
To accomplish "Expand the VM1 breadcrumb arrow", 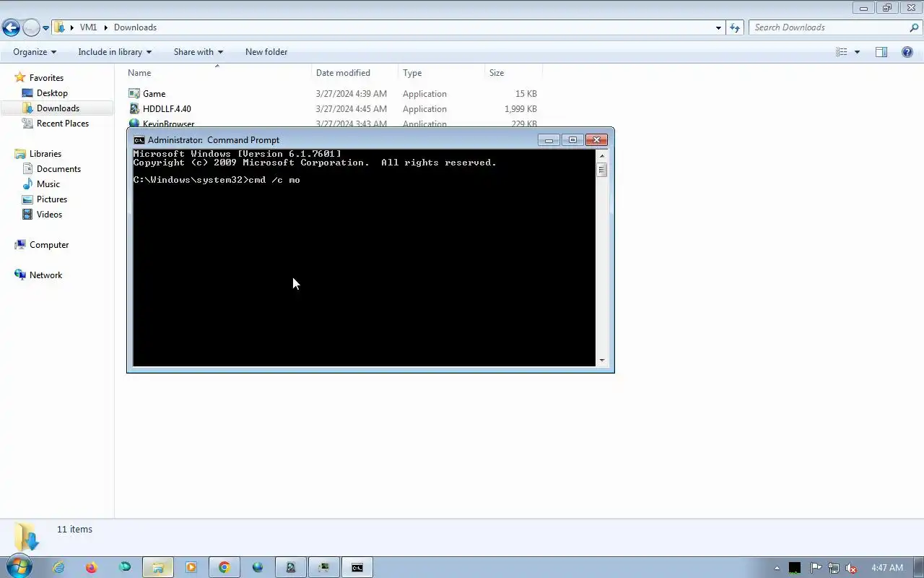I will (x=106, y=27).
